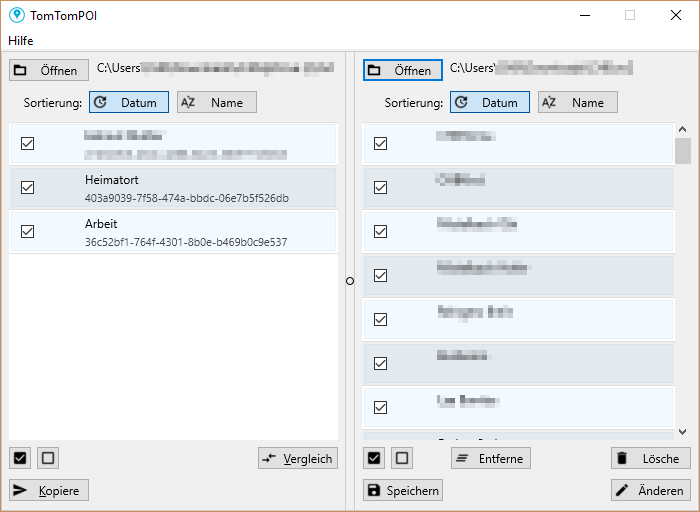Sort left list by Datum
Viewport: 700px width, 512px height.
pyautogui.click(x=129, y=102)
